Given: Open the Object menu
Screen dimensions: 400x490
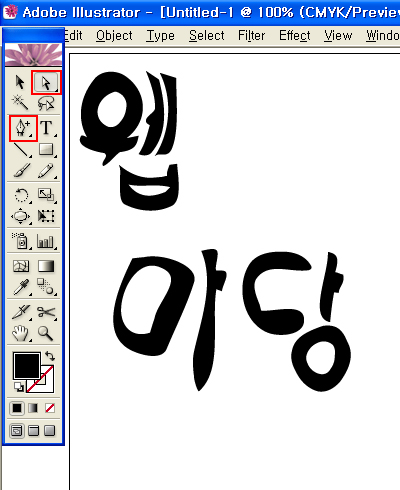Looking at the screenshot, I should (114, 35).
